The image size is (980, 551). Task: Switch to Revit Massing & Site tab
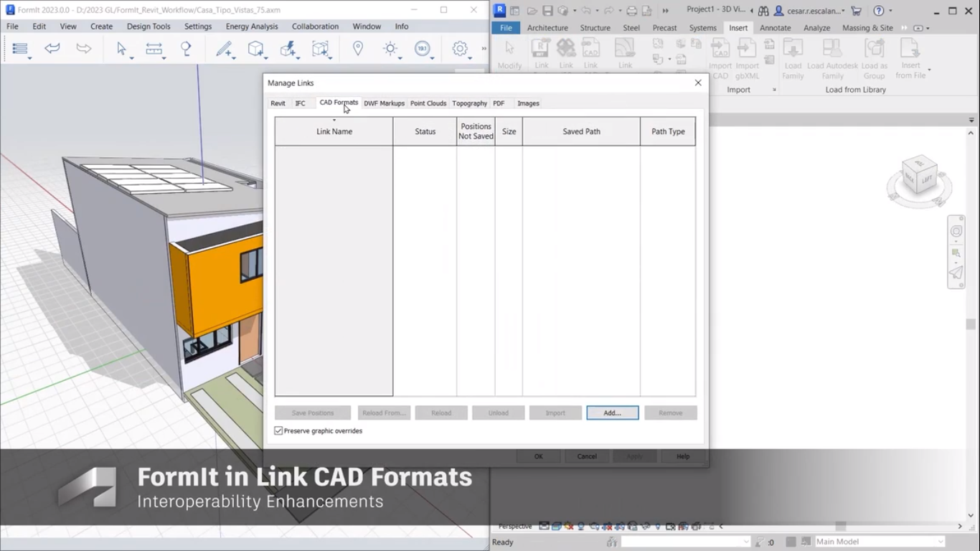click(x=867, y=28)
